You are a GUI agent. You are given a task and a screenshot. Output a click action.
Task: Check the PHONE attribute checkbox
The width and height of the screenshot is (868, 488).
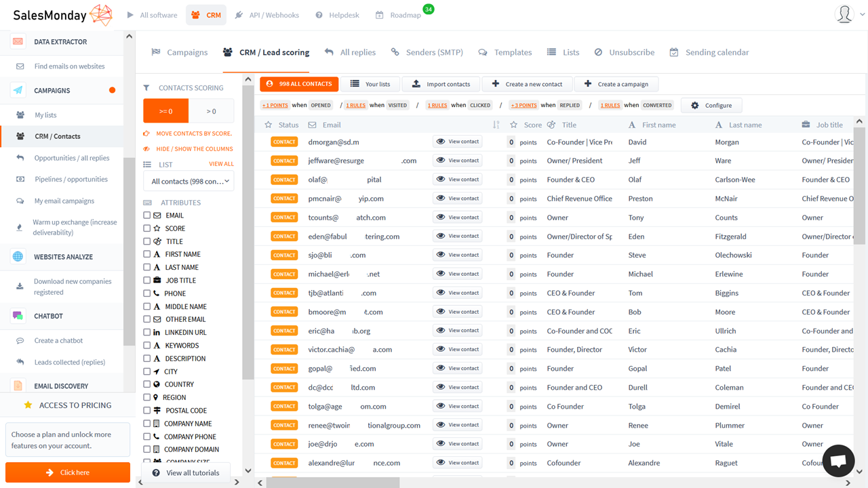(x=147, y=293)
